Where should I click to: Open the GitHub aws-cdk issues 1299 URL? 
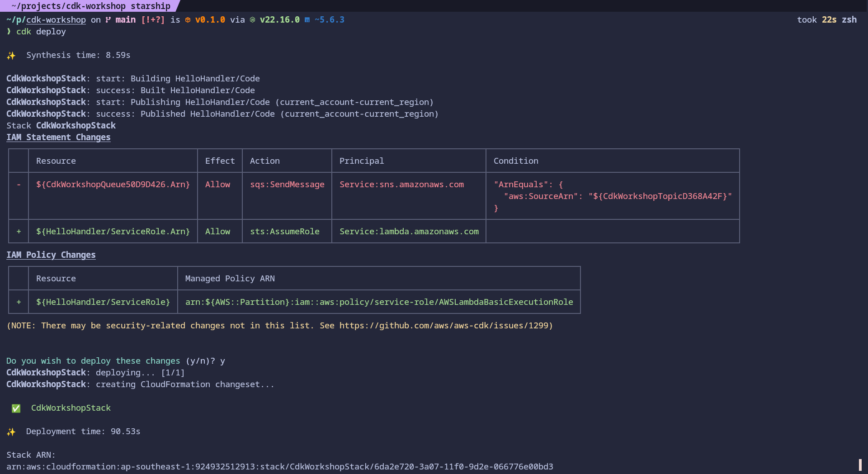444,326
